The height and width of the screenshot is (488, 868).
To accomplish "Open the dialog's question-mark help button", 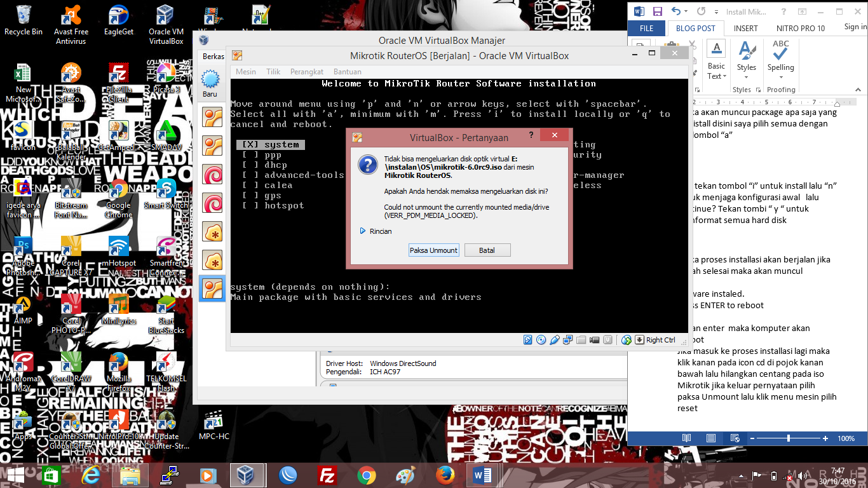I will click(531, 135).
